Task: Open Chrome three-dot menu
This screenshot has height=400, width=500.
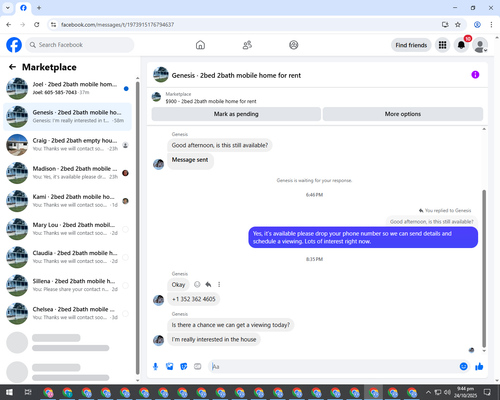Action: pos(491,25)
